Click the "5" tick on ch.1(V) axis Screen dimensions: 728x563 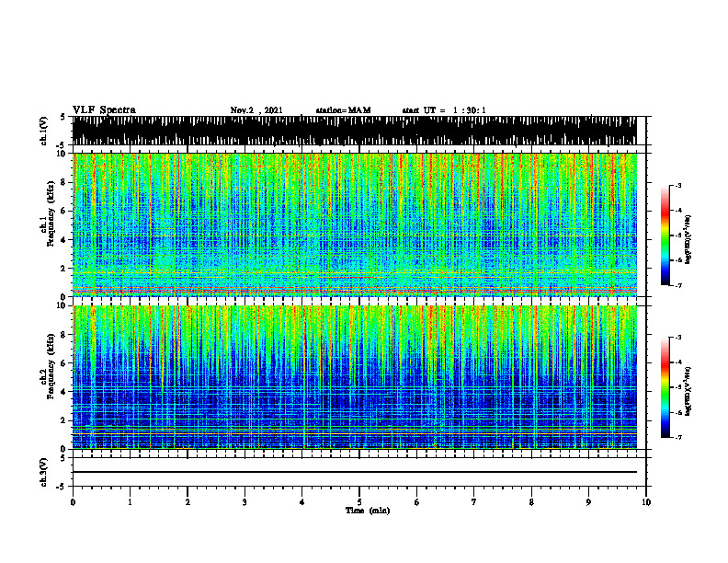[63, 117]
